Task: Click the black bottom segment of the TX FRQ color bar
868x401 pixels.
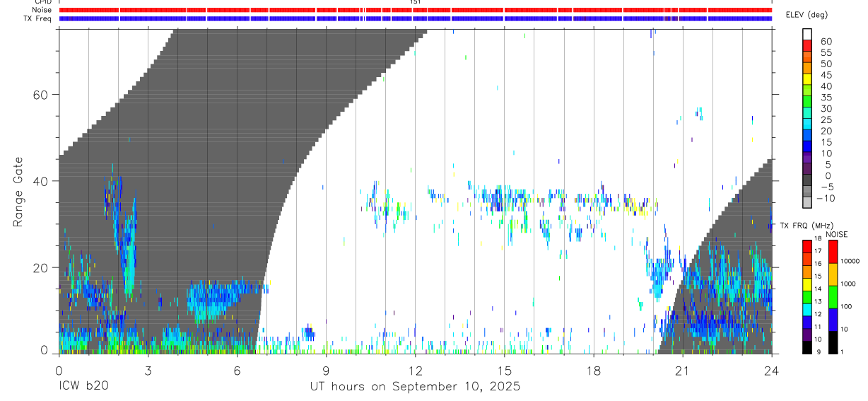Action: click(807, 346)
